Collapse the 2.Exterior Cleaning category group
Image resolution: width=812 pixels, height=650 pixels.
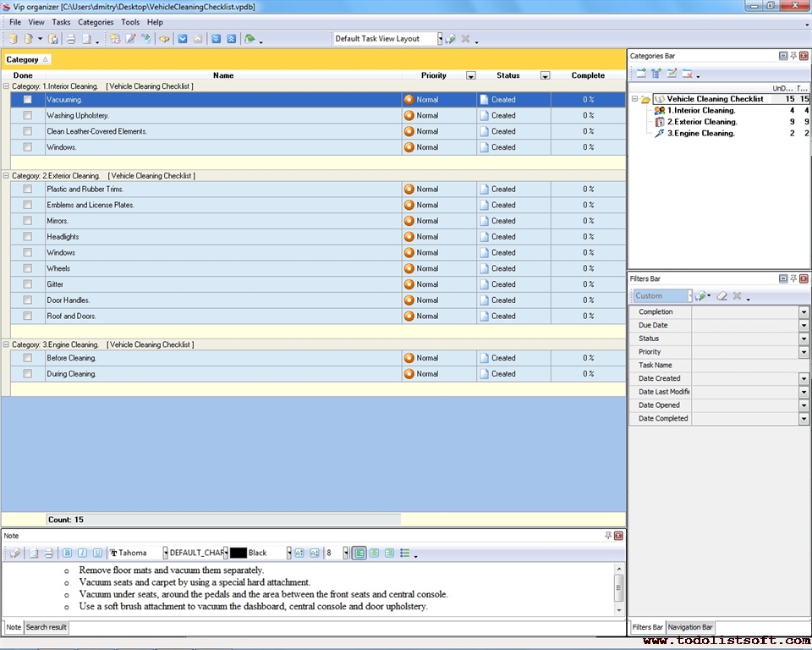7,176
